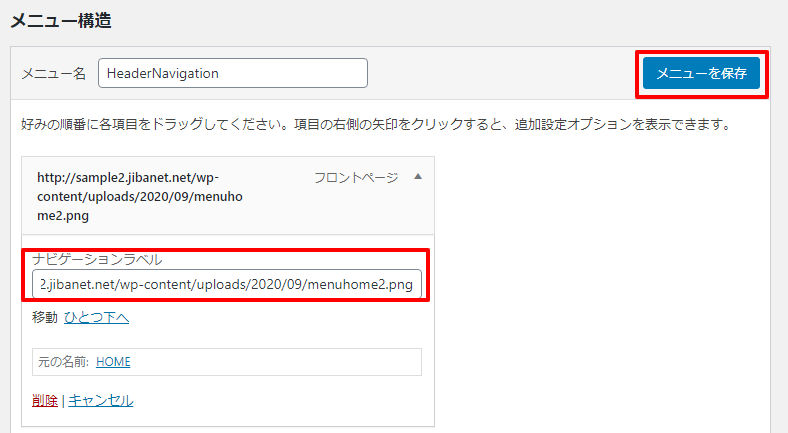788x433 pixels.
Task: Click the メニューを保存 button
Action: (702, 73)
